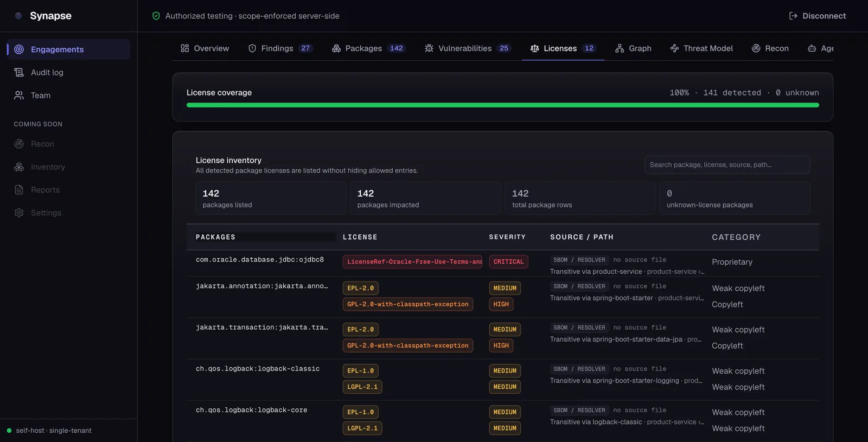
Task: Open the Graph tab
Action: [x=634, y=48]
